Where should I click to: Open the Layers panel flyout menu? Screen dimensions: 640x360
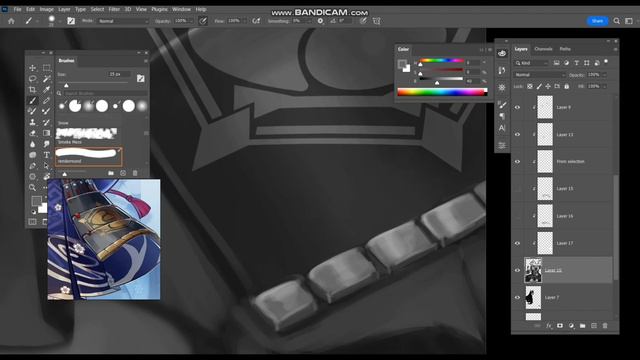[615, 49]
